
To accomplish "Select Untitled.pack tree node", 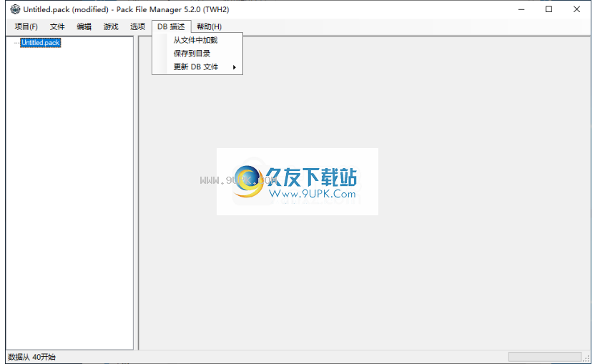I will tap(41, 43).
